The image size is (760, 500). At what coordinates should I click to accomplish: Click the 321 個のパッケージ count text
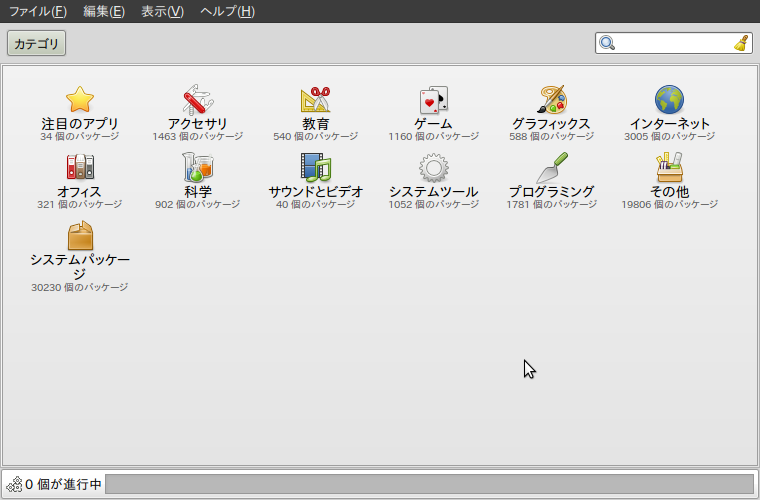click(x=79, y=204)
